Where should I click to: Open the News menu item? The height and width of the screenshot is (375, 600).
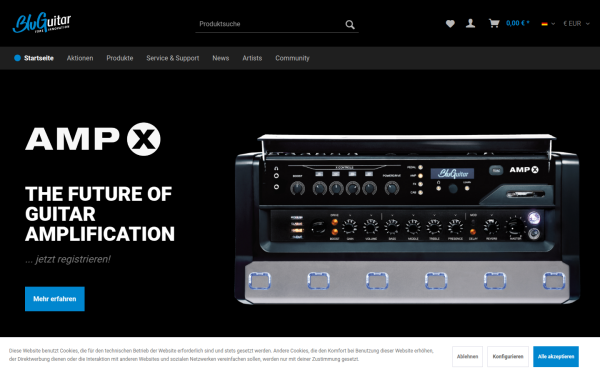click(x=221, y=58)
